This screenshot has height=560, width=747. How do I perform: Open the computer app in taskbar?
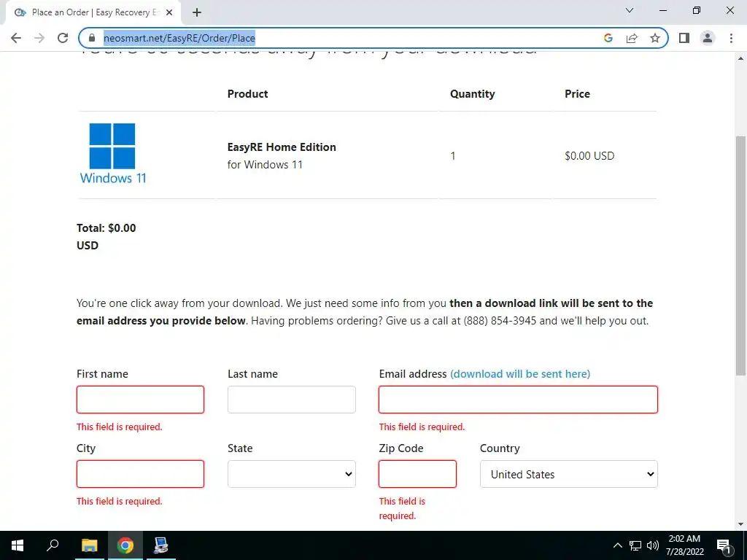[x=160, y=545]
